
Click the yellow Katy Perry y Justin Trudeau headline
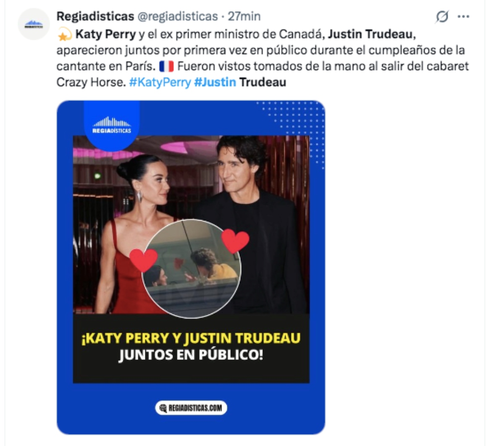[x=191, y=338]
